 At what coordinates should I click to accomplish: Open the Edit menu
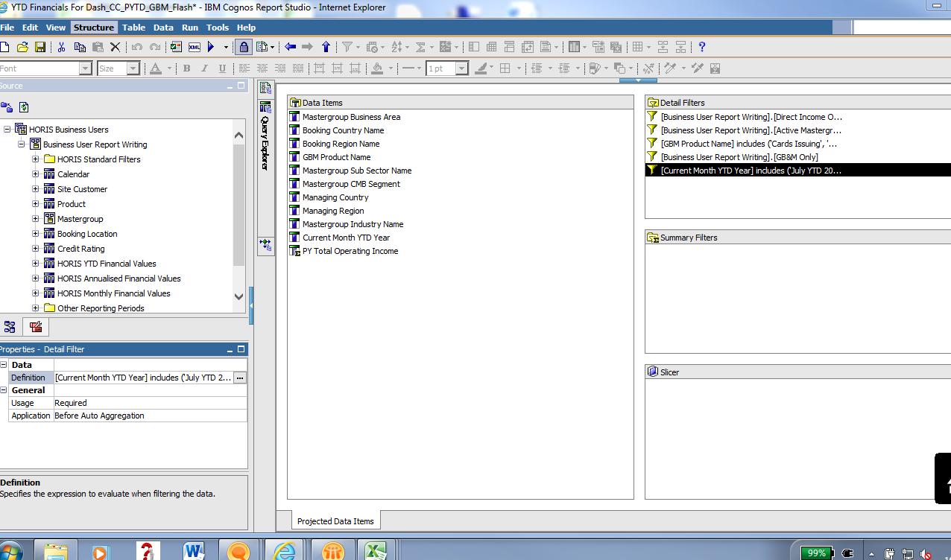[x=30, y=28]
